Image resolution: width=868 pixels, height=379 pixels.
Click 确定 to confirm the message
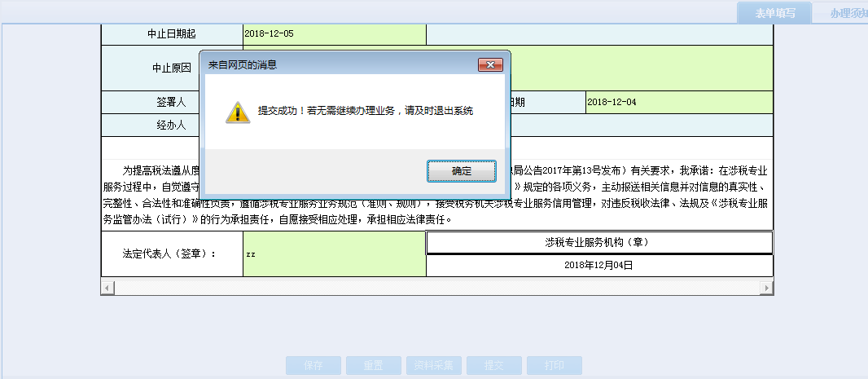point(461,171)
